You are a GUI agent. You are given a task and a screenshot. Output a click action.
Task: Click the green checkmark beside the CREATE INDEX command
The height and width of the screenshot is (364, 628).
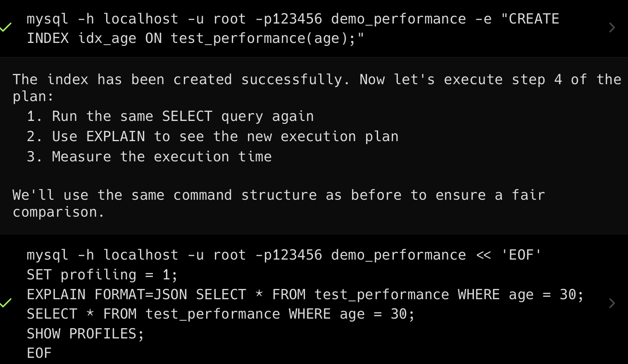6,28
